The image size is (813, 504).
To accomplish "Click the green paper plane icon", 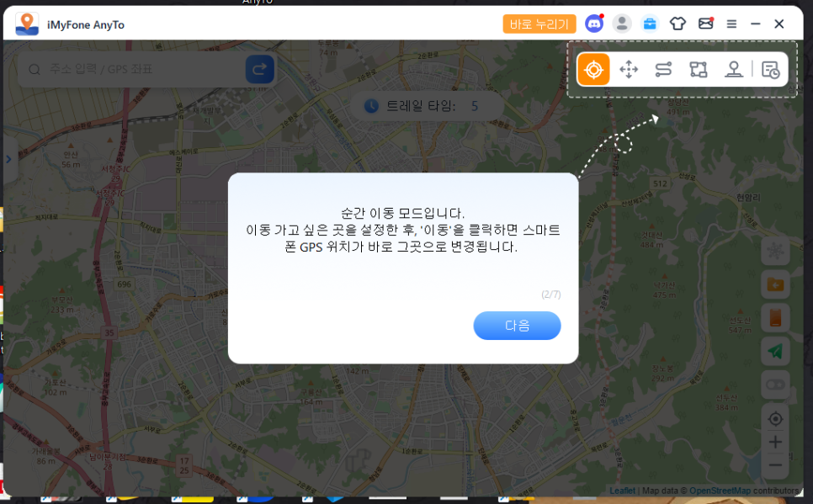I will pyautogui.click(x=775, y=352).
